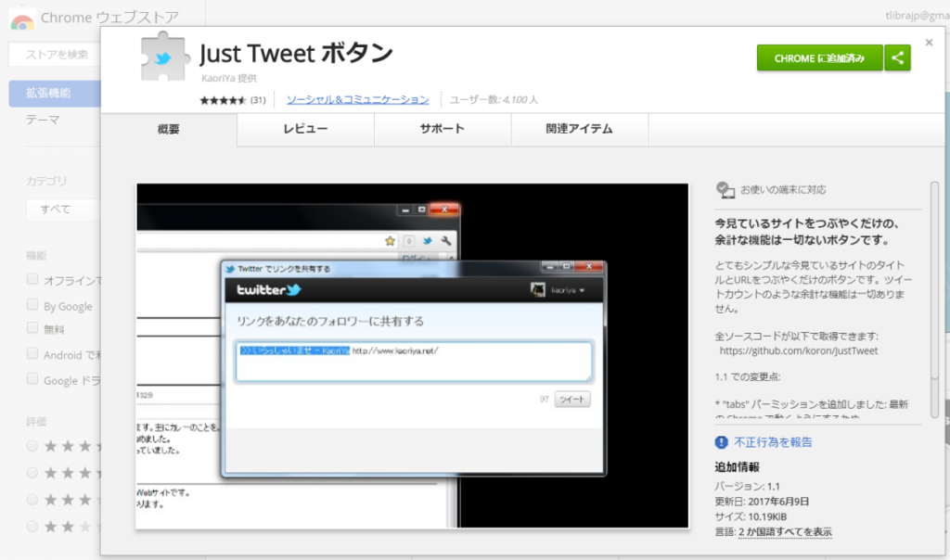Click the account email at top right
The width and height of the screenshot is (950, 560).
coord(918,16)
